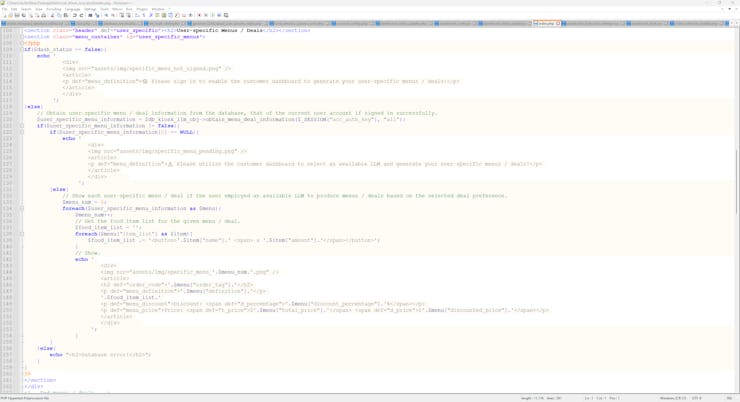Redo edit via toolbar icon
The height and width of the screenshot is (402, 740).
click(81, 15)
